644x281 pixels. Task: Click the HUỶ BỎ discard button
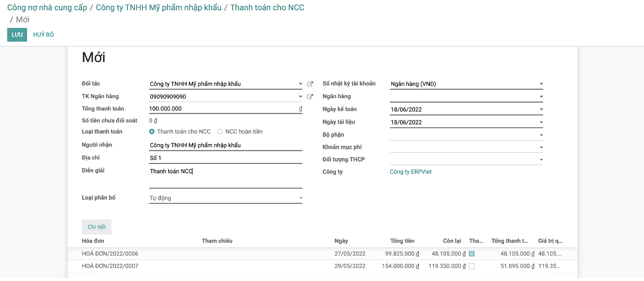point(43,35)
